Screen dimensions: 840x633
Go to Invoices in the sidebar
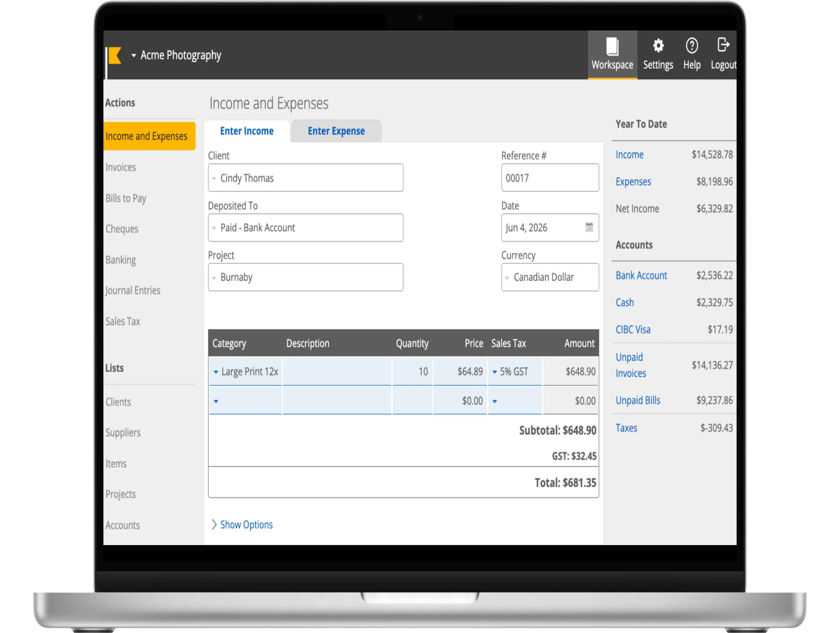[120, 167]
